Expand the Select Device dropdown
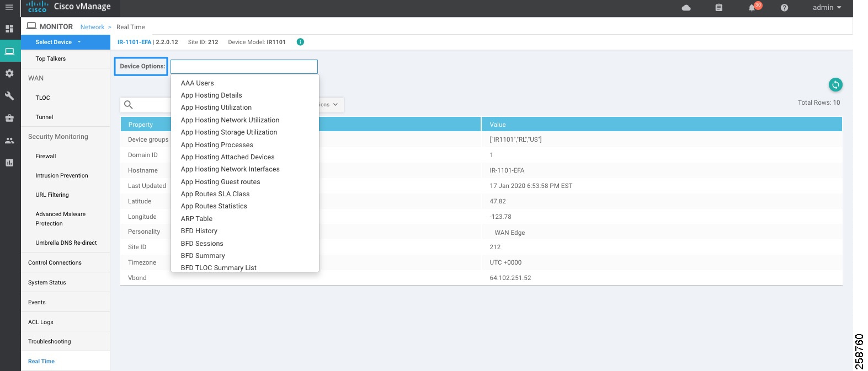 [65, 42]
